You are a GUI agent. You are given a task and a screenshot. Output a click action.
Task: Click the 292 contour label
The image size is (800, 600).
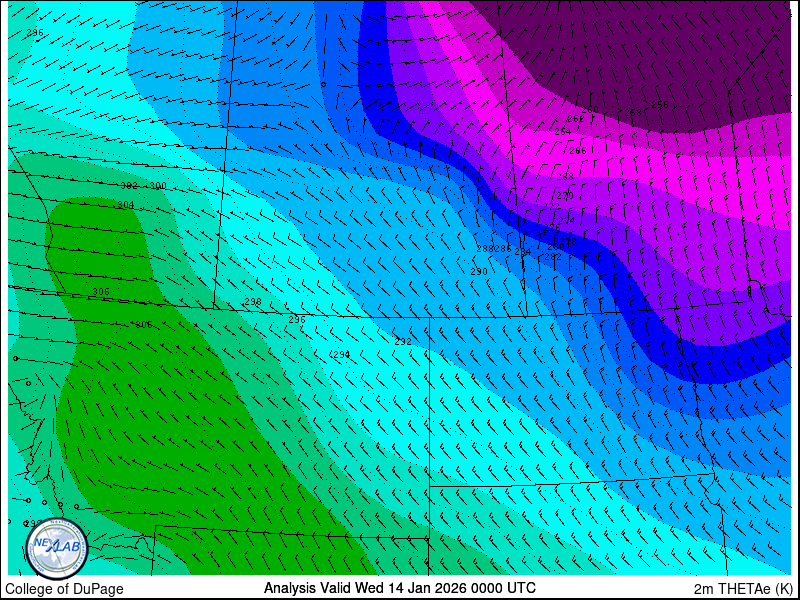[403, 342]
